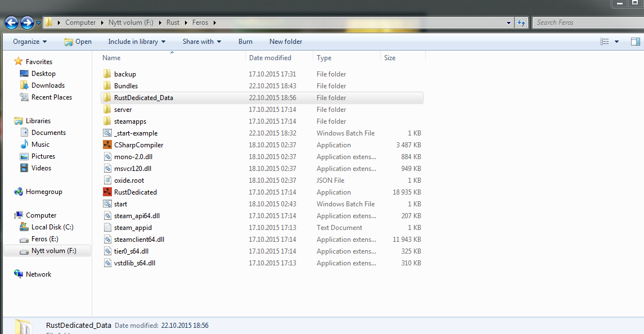The image size is (644, 334).
Task: Sort by Type column header
Action: click(x=323, y=58)
